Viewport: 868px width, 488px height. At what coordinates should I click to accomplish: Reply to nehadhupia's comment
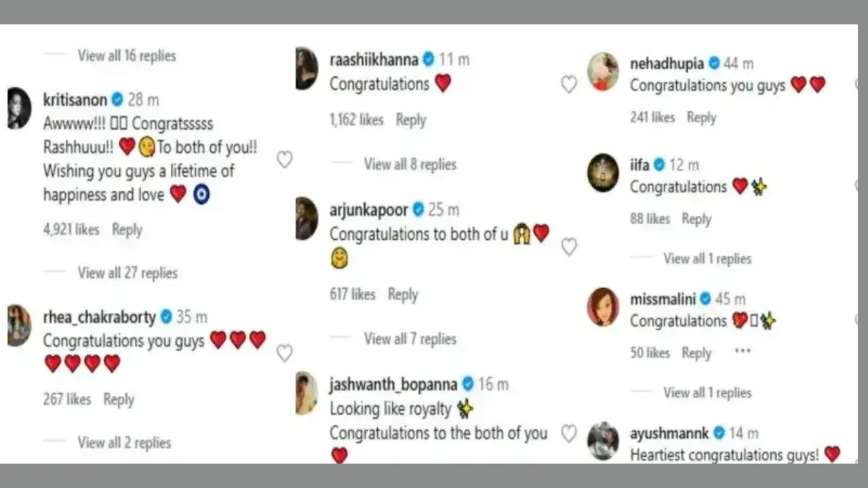point(702,117)
